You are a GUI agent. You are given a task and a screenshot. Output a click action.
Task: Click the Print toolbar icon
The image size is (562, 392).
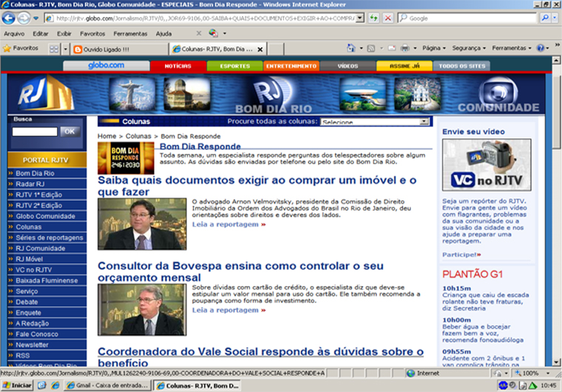point(405,48)
